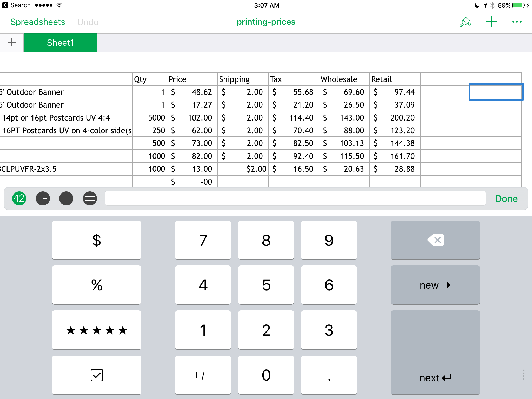The image size is (532, 399).
Task: Tap the add new sheet plus icon
Action: 12,42
